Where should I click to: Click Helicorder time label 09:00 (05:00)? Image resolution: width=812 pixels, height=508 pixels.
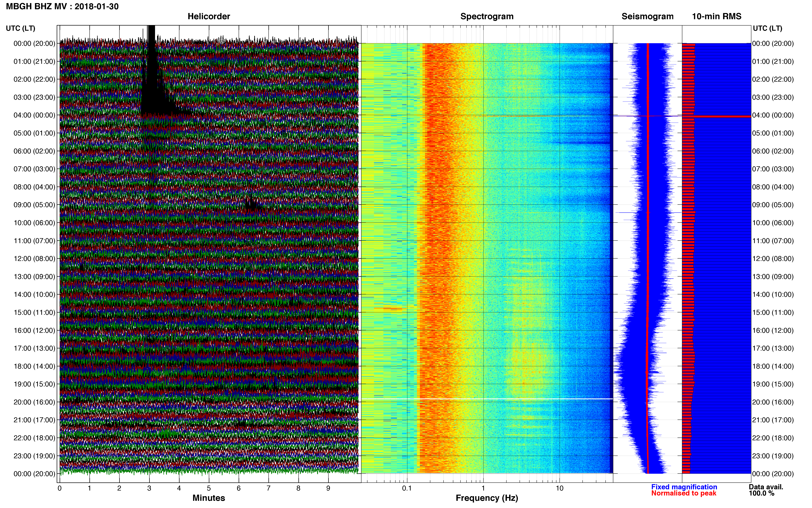point(34,205)
